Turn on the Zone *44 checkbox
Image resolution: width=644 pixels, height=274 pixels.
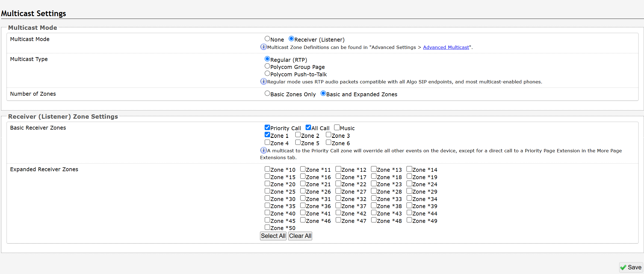coord(409,213)
